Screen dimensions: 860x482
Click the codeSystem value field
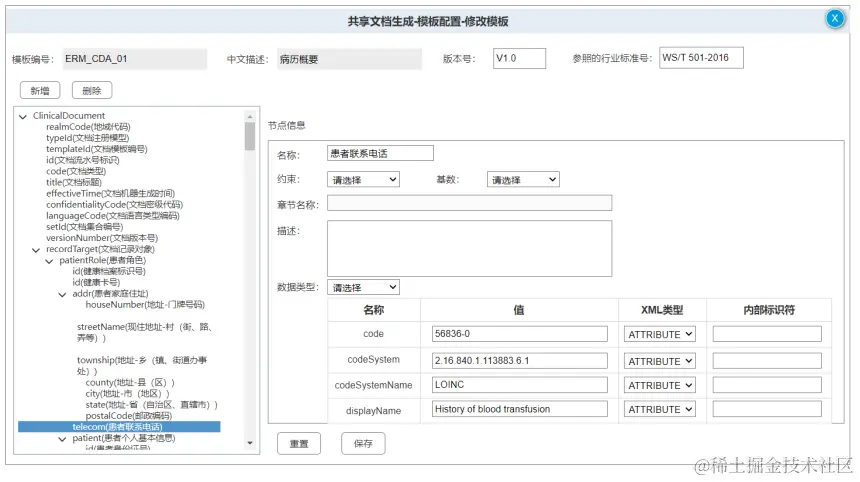tap(519, 360)
